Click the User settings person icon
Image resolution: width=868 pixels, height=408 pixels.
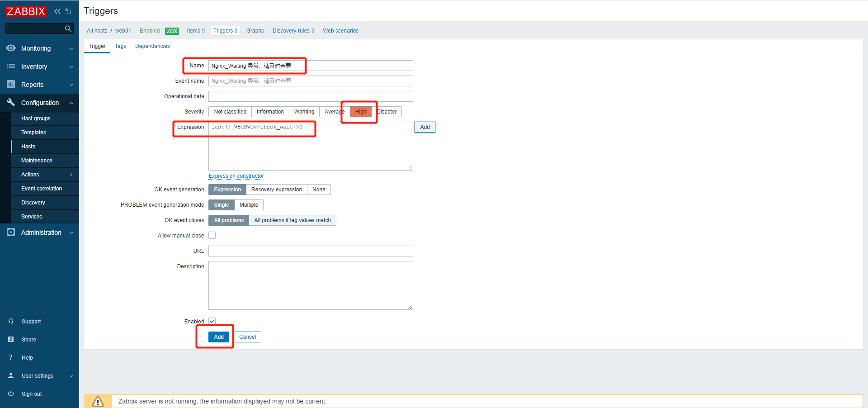[11, 375]
